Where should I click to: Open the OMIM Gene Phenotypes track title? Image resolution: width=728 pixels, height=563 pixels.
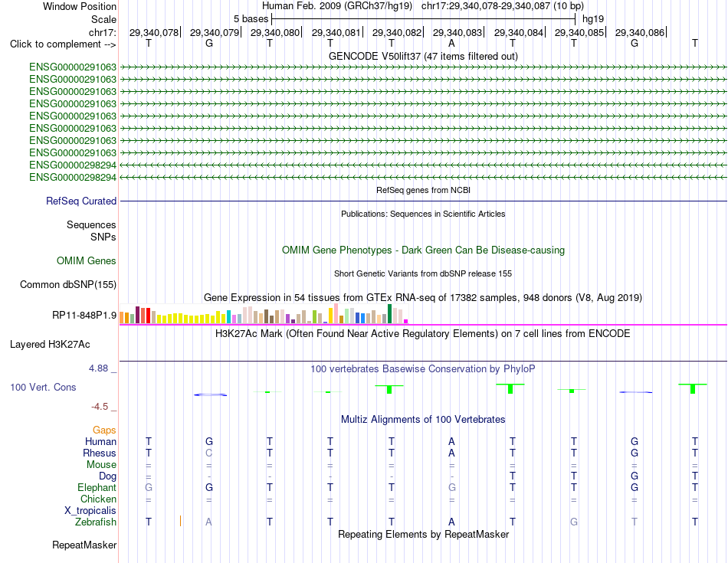pos(423,250)
